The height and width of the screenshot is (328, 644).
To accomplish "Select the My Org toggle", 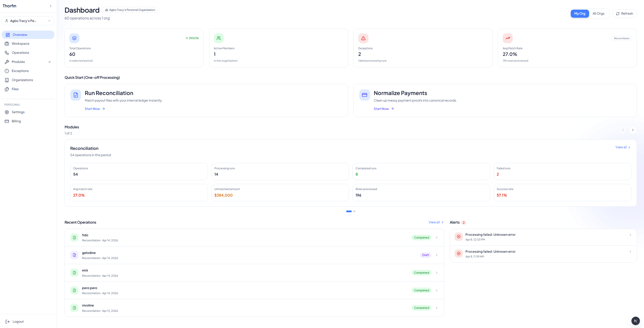I will click(580, 14).
